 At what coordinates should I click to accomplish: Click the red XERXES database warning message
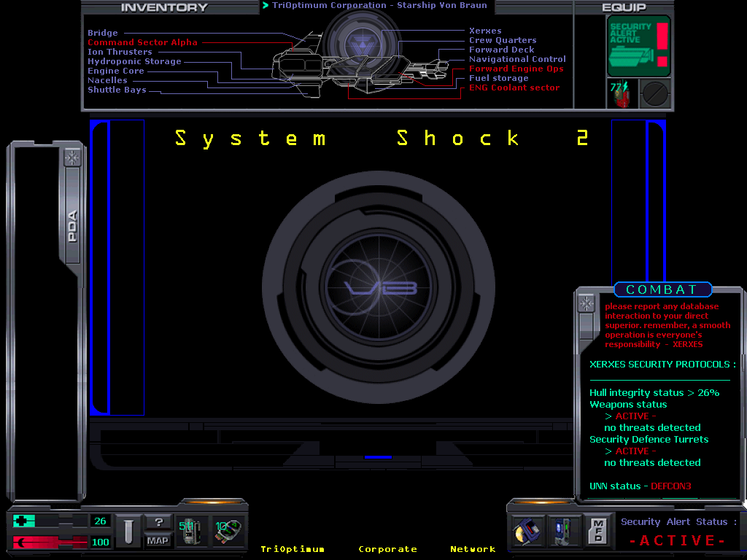(x=667, y=325)
